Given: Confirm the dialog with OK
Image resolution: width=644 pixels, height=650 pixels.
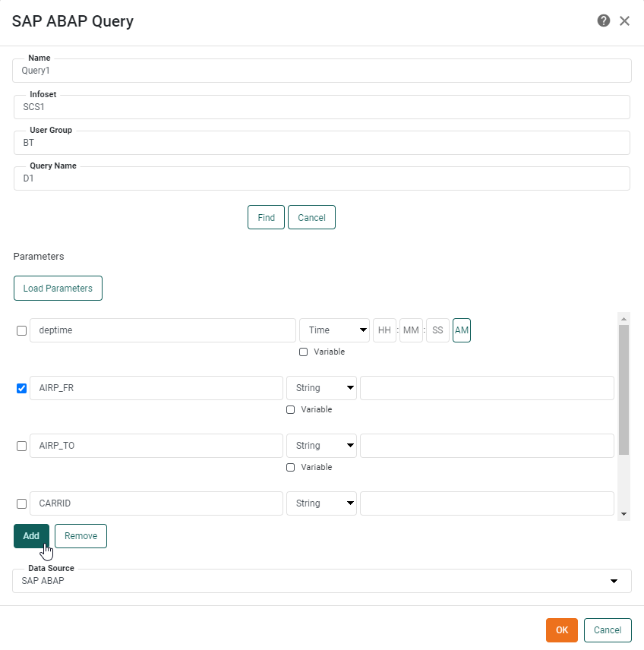Looking at the screenshot, I should coord(561,630).
